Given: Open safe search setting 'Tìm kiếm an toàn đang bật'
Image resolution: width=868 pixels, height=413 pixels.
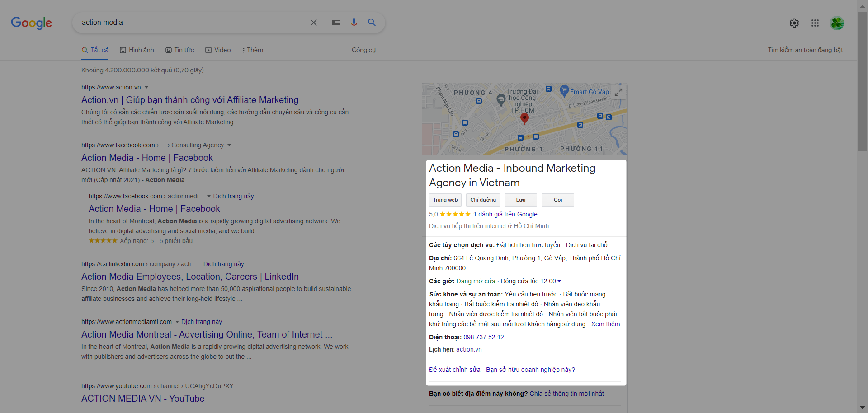Looking at the screenshot, I should pyautogui.click(x=805, y=50).
